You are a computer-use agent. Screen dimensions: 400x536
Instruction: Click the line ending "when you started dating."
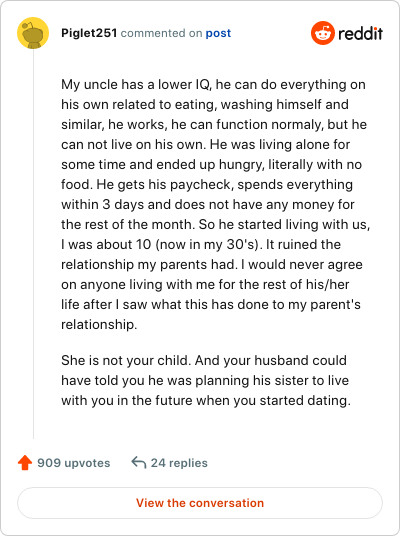(x=206, y=400)
